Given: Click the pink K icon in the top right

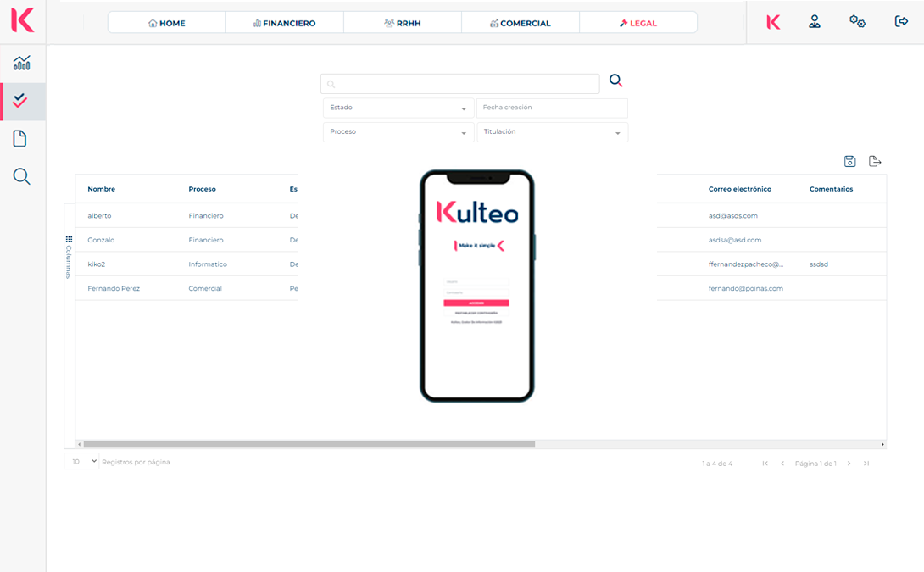Looking at the screenshot, I should (773, 22).
